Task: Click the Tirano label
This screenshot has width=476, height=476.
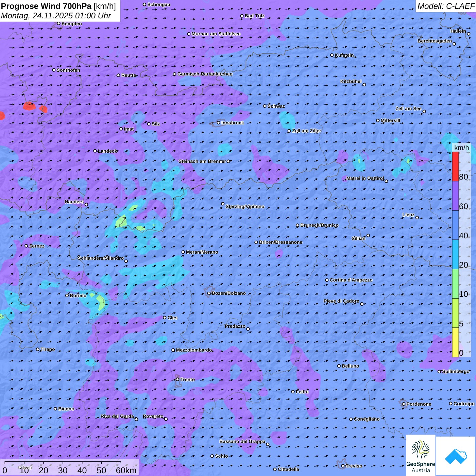Action: pyautogui.click(x=48, y=349)
